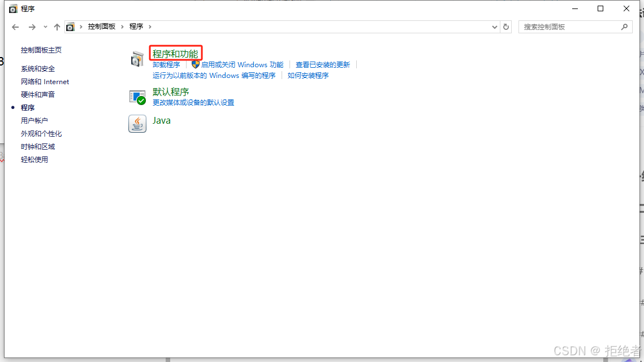Open 启用或关闭 Windows 功能 link

click(242, 65)
